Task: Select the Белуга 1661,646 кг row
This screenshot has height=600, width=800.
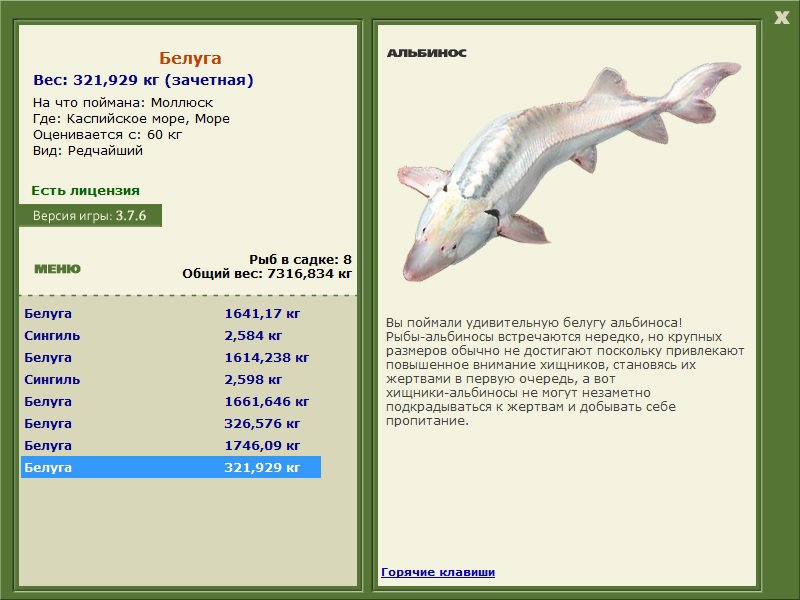Action: 171,401
